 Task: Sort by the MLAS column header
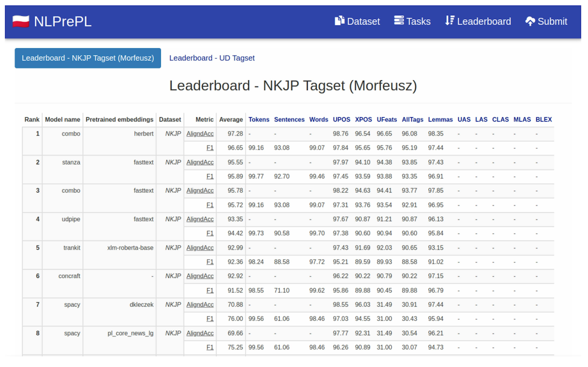(522, 119)
